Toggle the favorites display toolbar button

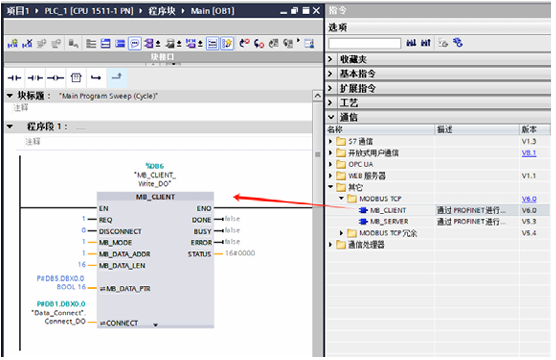(x=227, y=44)
